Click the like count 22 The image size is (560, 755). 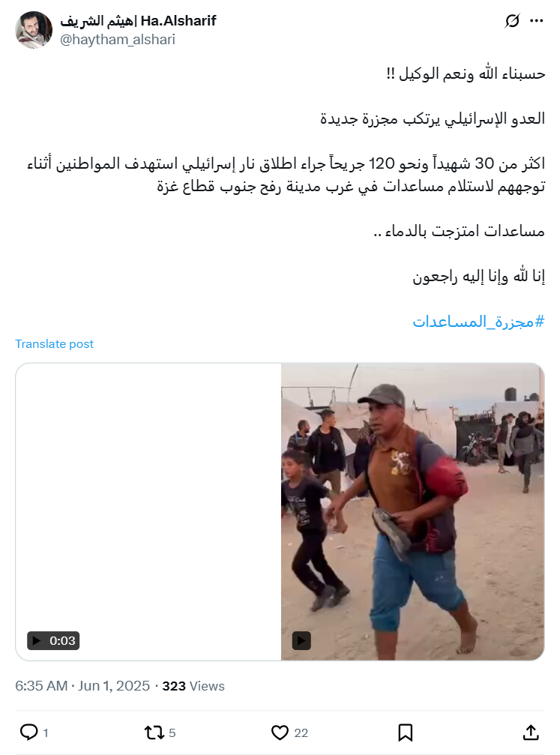(x=301, y=733)
